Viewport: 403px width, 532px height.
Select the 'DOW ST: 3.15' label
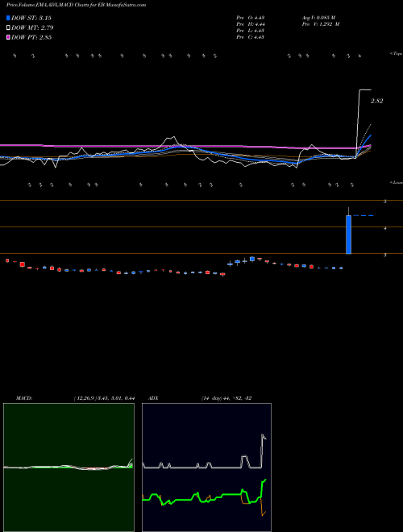(31, 18)
